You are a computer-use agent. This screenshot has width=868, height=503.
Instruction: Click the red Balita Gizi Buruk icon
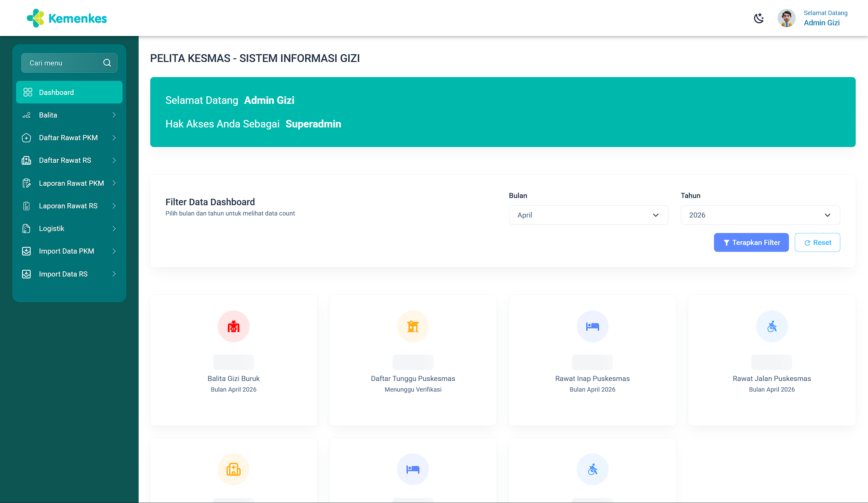[x=233, y=327]
